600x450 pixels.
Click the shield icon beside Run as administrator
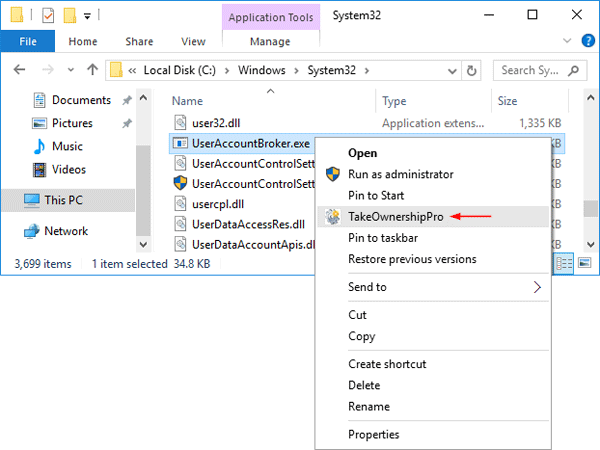point(333,174)
